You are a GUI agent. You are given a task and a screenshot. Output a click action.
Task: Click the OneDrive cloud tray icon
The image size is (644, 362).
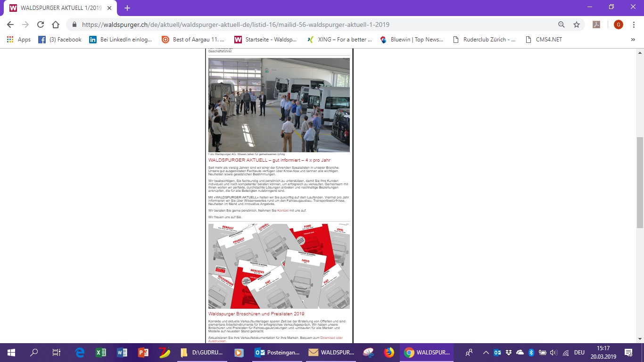point(520,353)
